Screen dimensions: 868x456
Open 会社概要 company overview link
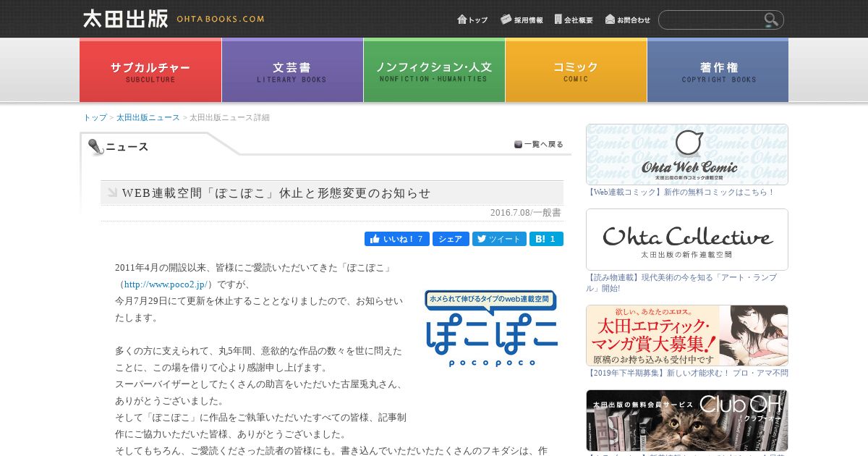click(x=574, y=20)
